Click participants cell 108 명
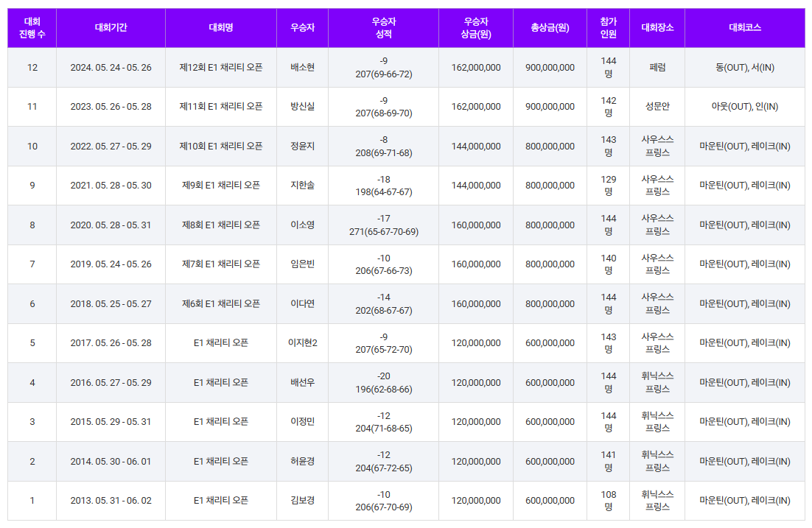812x528 pixels. (609, 501)
